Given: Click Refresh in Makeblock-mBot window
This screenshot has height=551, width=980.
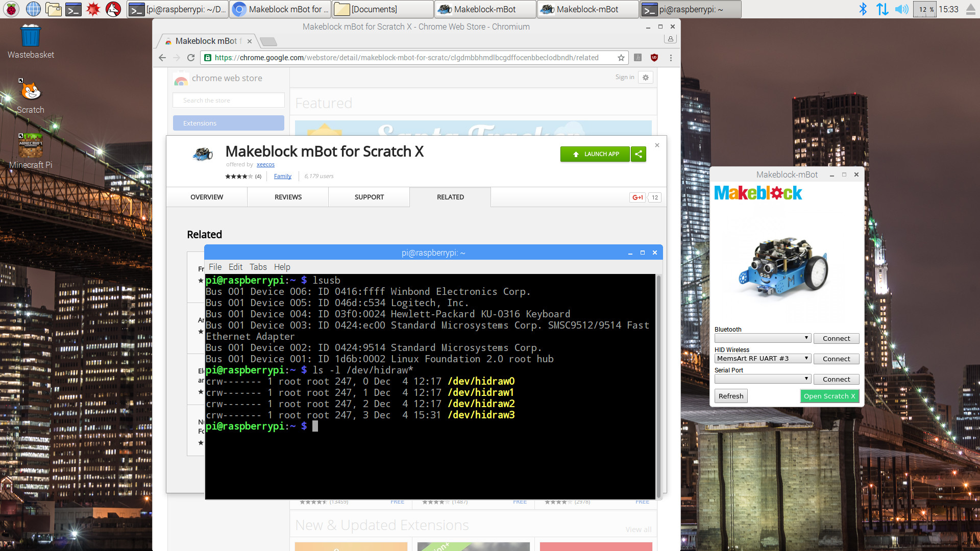Looking at the screenshot, I should [x=731, y=396].
